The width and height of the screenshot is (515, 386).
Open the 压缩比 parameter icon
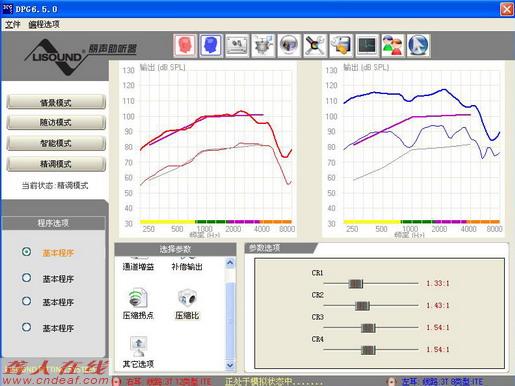[x=187, y=304]
